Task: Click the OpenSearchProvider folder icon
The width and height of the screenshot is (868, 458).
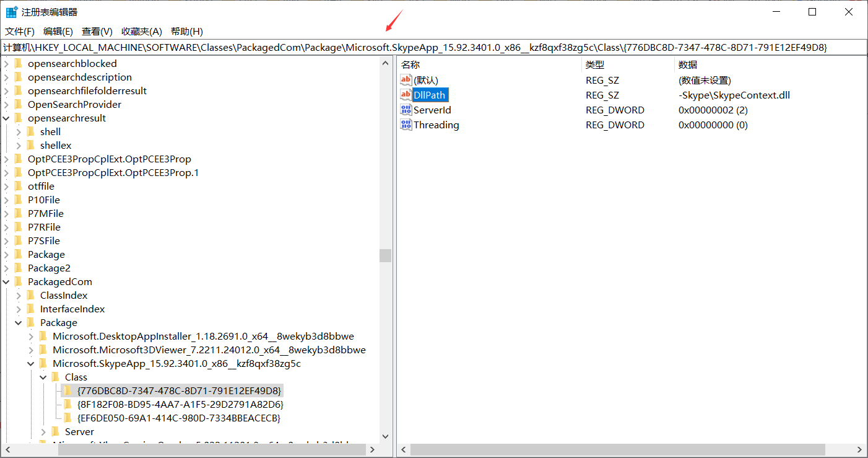Action: [18, 104]
